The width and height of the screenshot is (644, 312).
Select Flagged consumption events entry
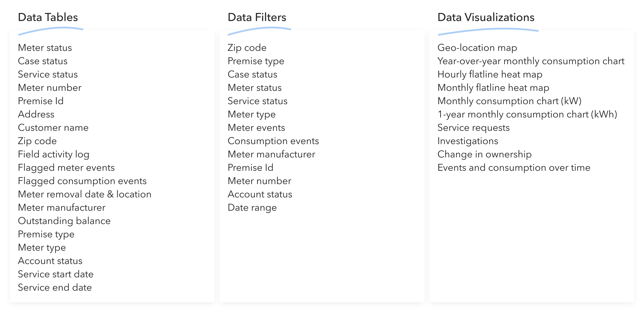(x=82, y=181)
